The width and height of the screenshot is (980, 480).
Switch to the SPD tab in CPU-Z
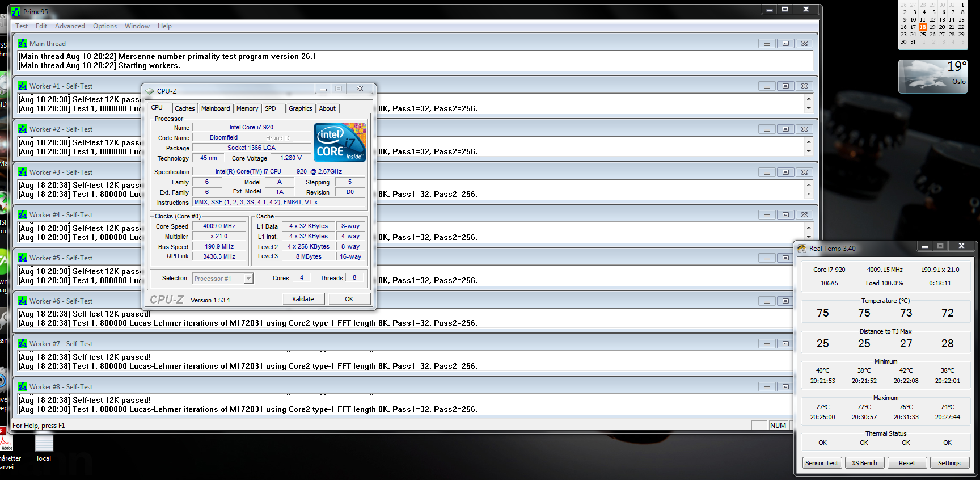point(271,108)
